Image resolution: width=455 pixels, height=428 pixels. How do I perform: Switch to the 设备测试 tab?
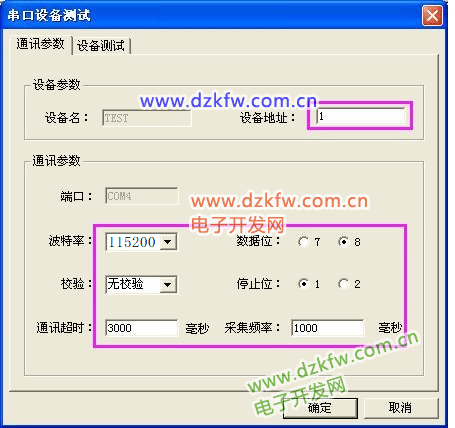click(x=101, y=46)
